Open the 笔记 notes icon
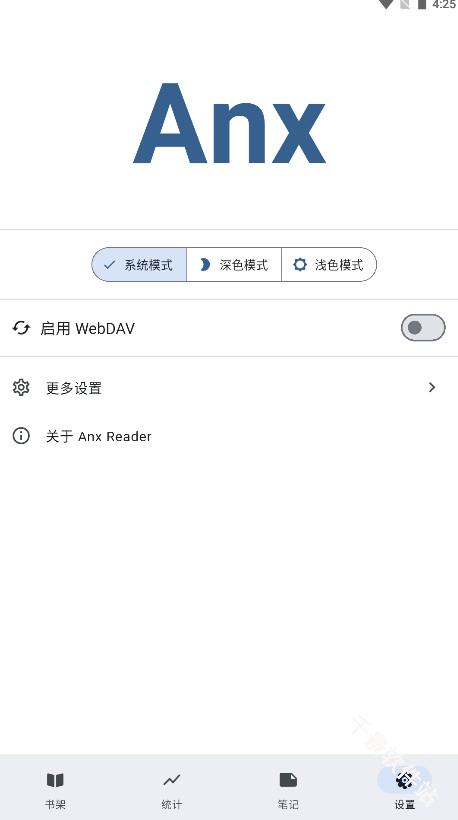 click(288, 780)
